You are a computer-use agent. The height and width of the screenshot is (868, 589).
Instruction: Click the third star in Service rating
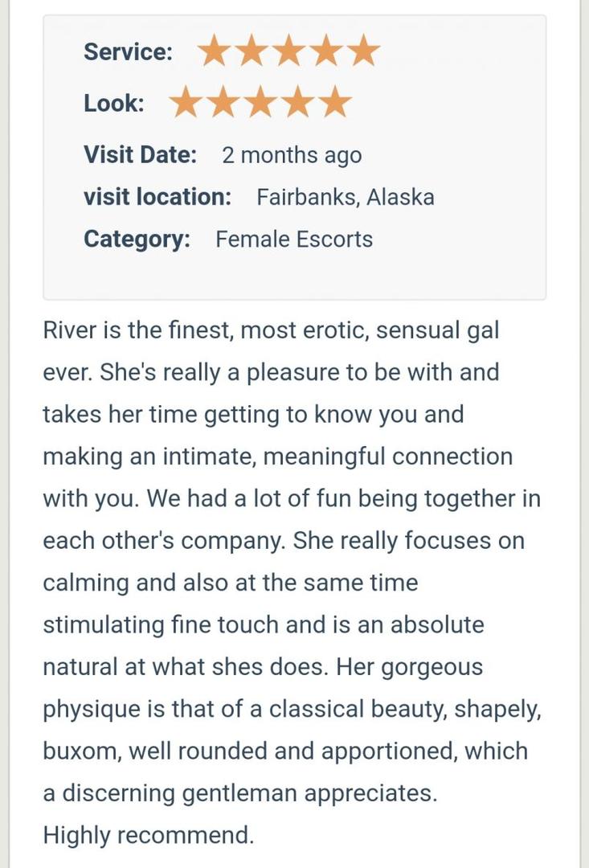[289, 51]
